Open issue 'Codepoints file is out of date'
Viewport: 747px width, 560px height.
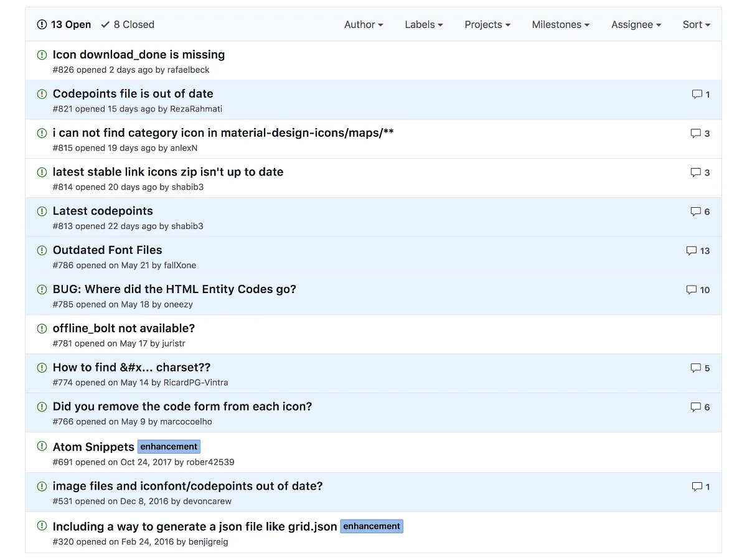pyautogui.click(x=133, y=94)
